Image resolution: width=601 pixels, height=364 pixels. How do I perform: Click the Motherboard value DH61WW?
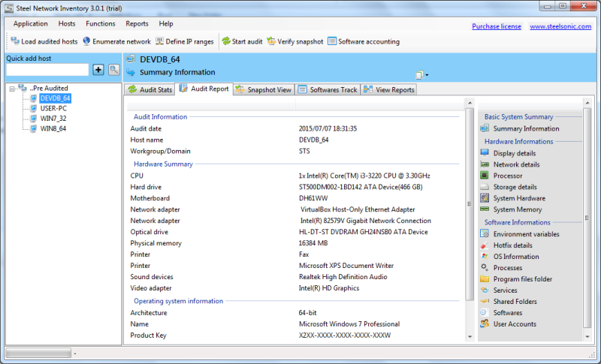click(313, 198)
